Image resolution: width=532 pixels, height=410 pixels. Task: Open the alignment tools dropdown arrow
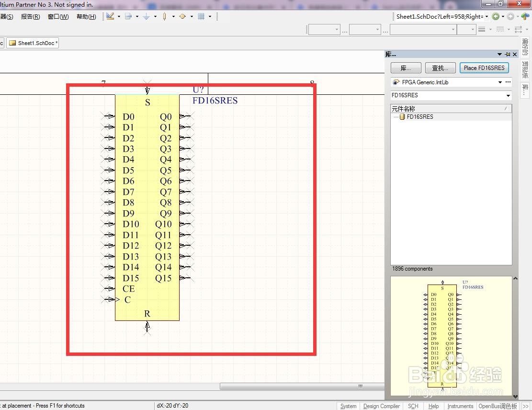coord(137,16)
